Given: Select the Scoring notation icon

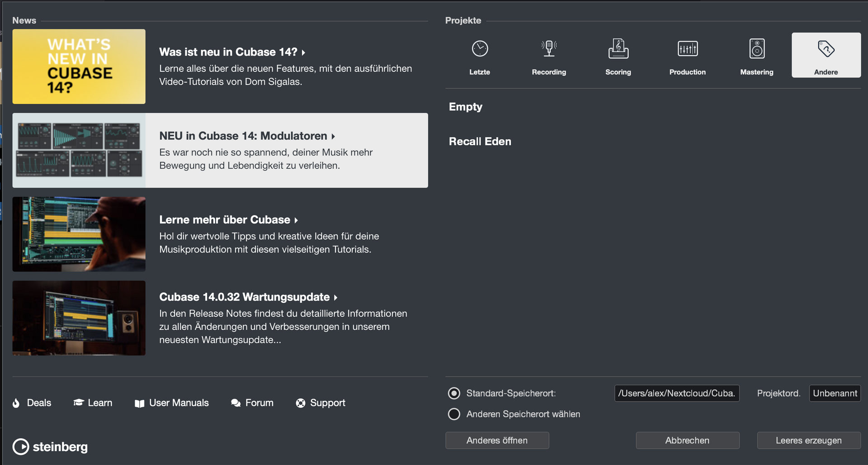Looking at the screenshot, I should pos(618,49).
